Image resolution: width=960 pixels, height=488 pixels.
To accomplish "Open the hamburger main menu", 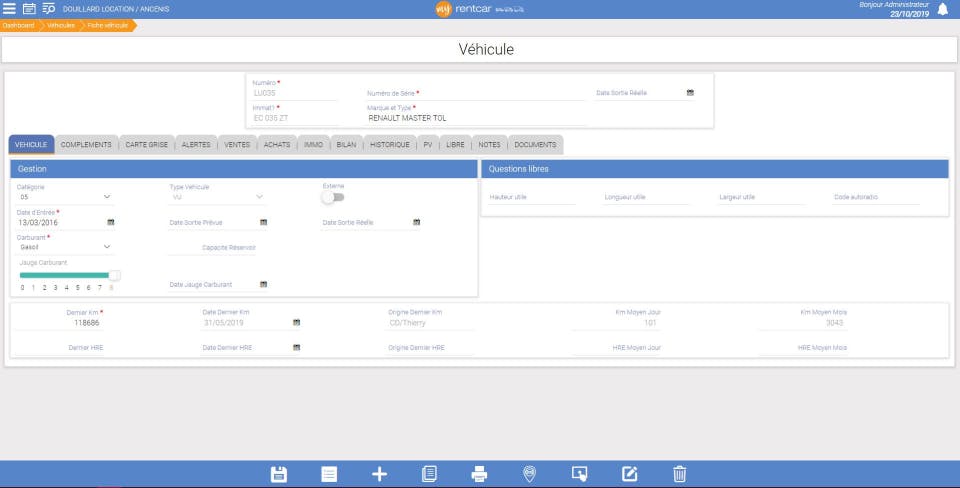I will [x=9, y=9].
